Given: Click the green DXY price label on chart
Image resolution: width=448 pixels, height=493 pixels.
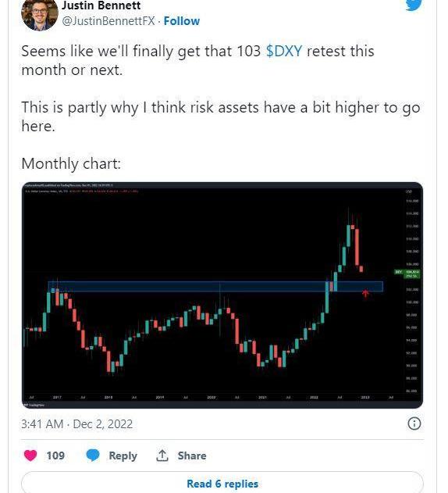Looking at the screenshot, I should [x=407, y=273].
